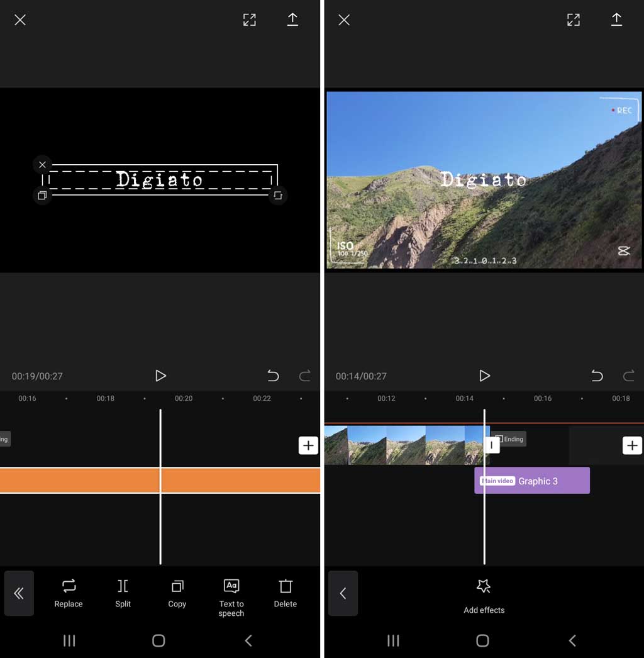This screenshot has height=658, width=644.
Task: Open fullscreen preview in the left screen
Action: (x=250, y=20)
